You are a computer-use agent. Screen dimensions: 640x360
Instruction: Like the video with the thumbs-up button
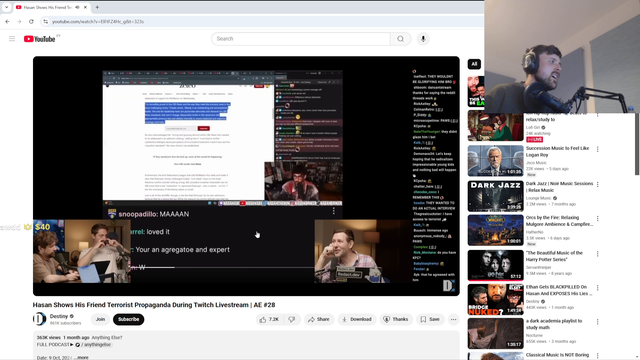click(269, 320)
